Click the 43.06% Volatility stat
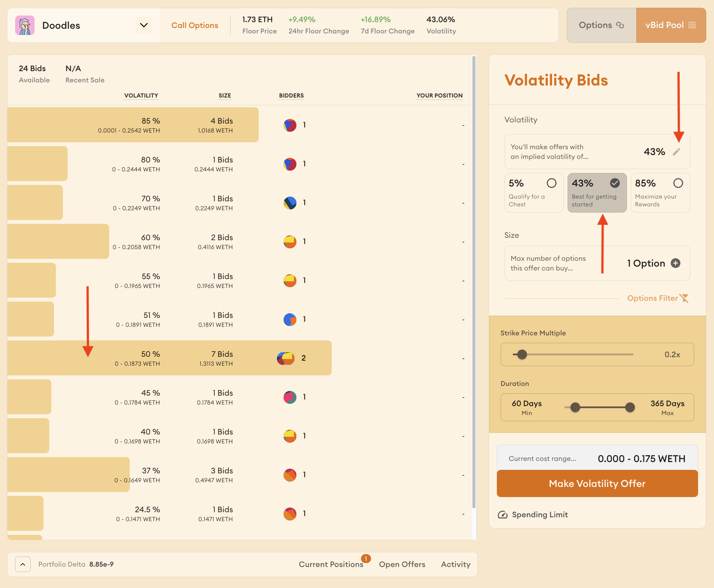The image size is (714, 588). 441,25
